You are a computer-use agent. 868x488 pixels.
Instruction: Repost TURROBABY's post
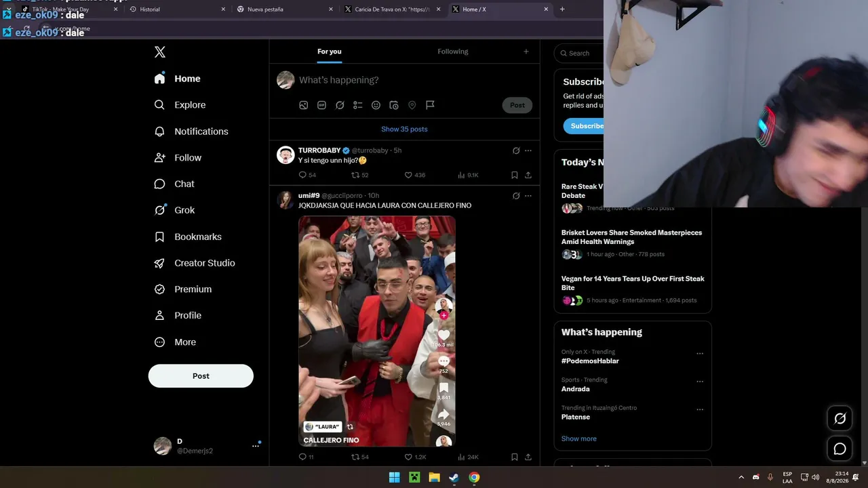tap(360, 175)
